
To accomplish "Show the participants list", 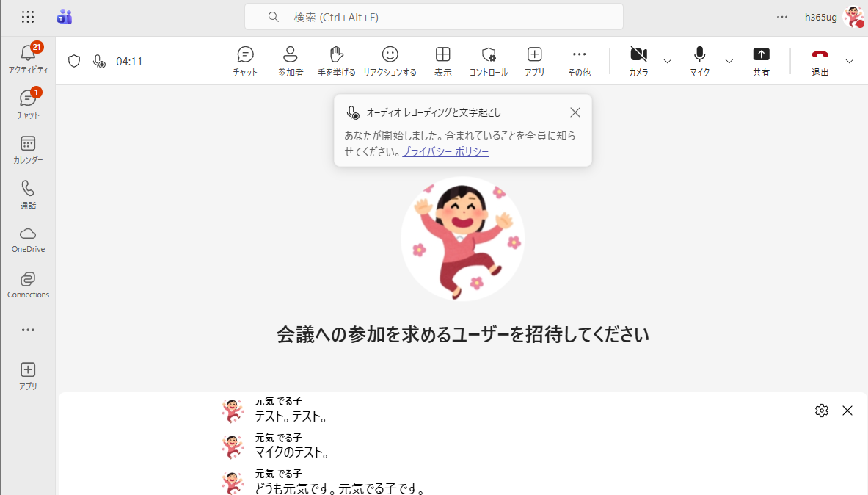I will click(290, 61).
